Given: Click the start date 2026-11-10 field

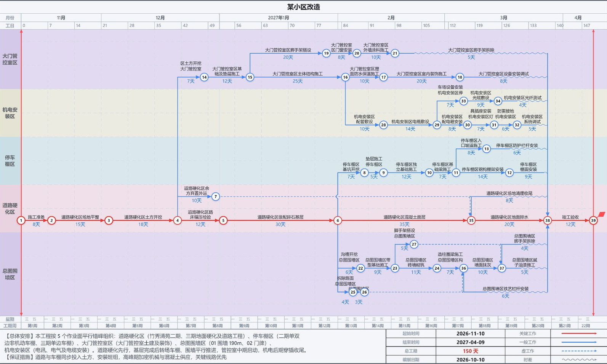Looking at the screenshot, I should pyautogui.click(x=471, y=334).
